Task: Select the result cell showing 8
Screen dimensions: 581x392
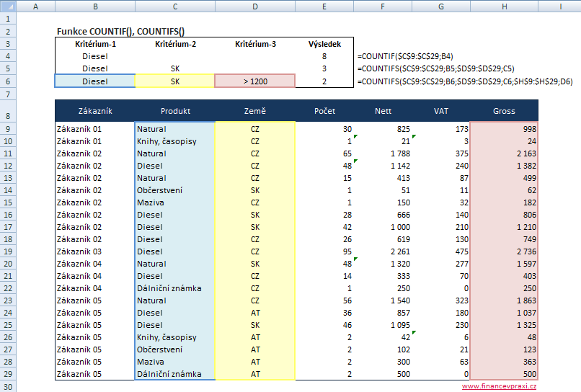Action: coord(324,56)
